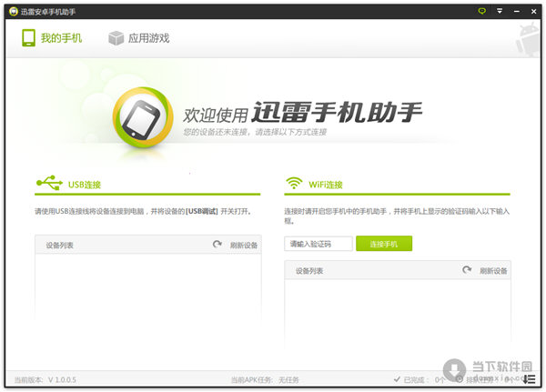The width and height of the screenshot is (546, 392).
Task: Click the cube icon beside 应用游戏
Action: click(x=116, y=38)
